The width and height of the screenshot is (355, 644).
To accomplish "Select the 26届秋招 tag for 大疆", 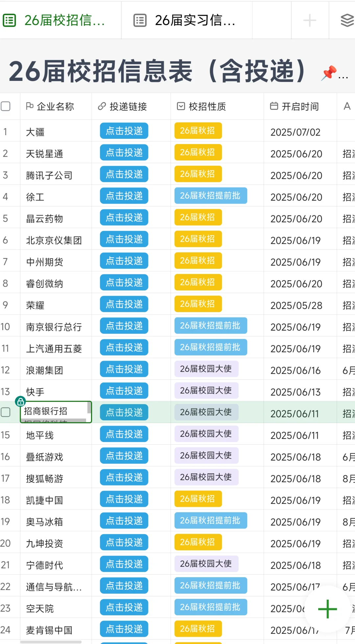I will click(198, 131).
